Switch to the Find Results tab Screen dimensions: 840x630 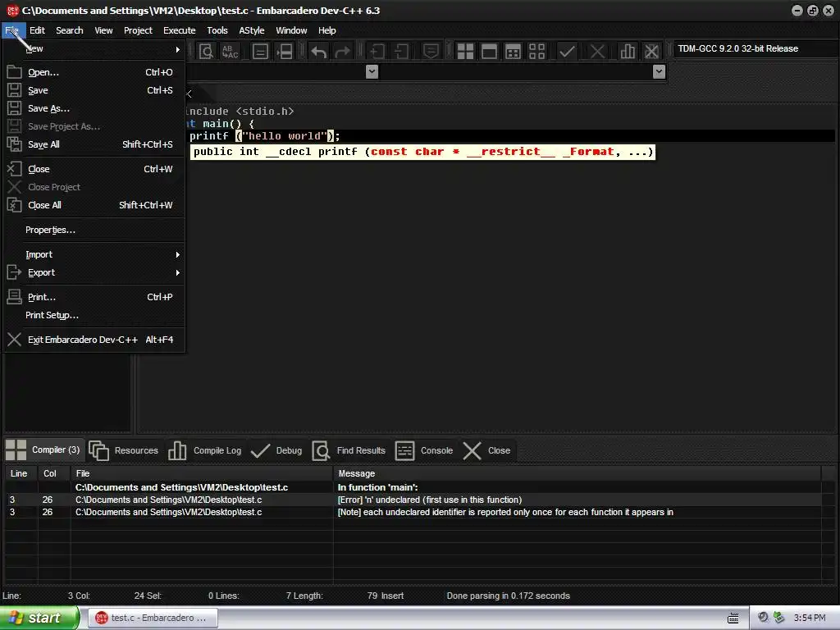[349, 450]
